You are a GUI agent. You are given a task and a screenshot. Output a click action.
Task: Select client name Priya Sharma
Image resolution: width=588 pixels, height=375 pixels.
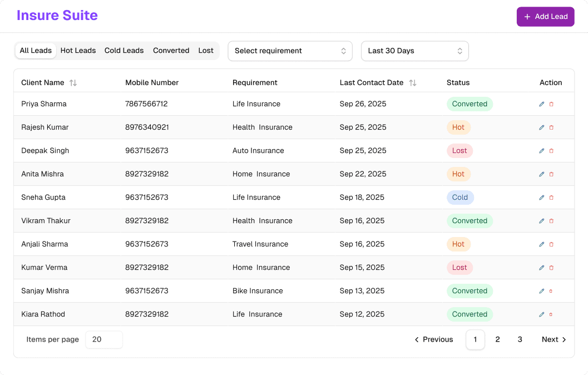pos(44,104)
